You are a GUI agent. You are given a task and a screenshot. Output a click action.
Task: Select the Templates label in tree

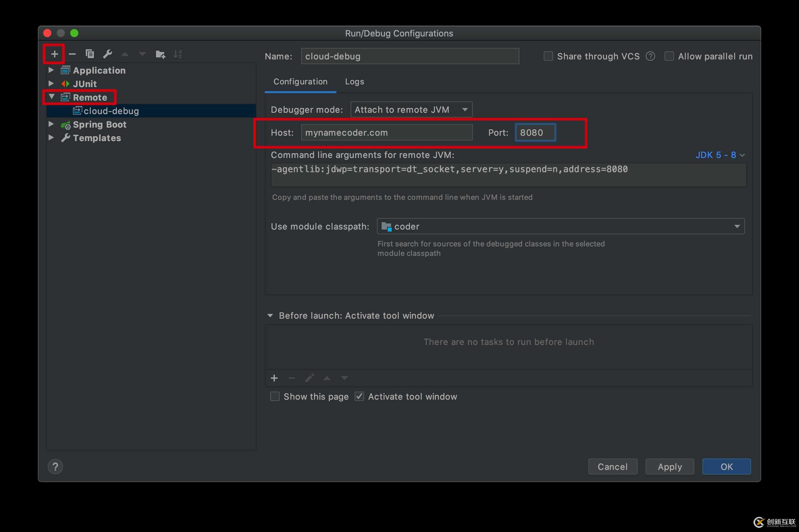[x=97, y=138]
